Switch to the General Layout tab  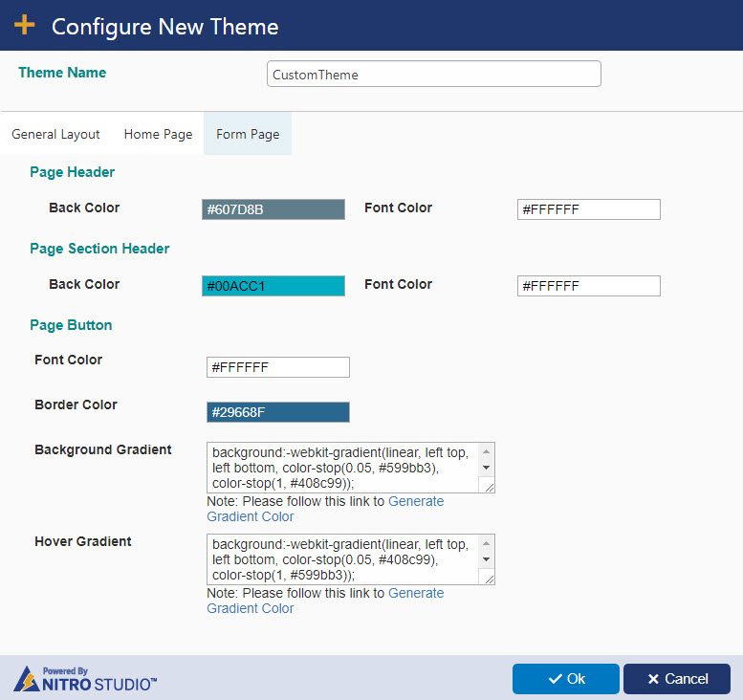[55, 134]
